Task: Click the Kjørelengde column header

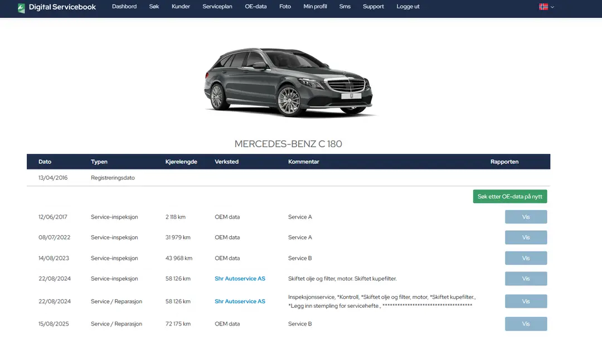Action: pyautogui.click(x=181, y=162)
